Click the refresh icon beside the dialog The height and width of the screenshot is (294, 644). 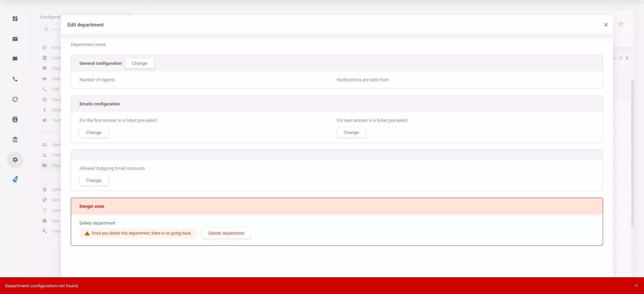[x=621, y=24]
